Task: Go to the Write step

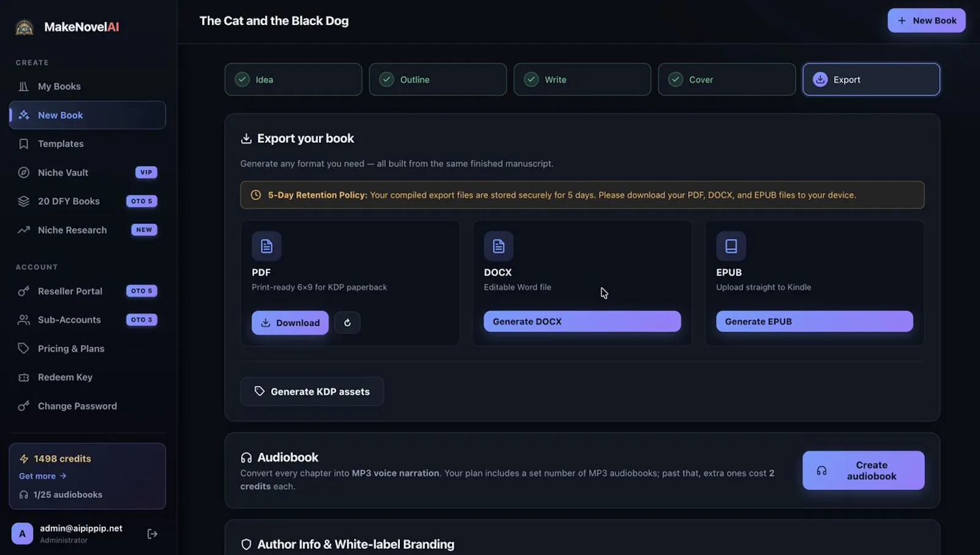Action: point(582,80)
